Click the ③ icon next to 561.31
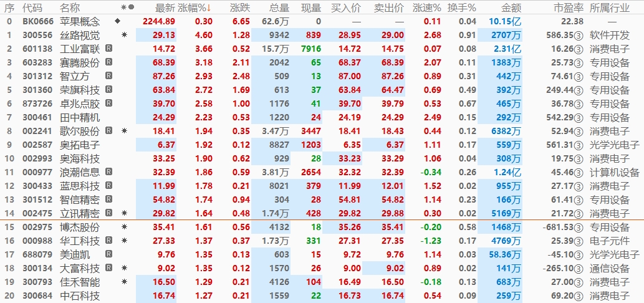The height and width of the screenshot is (303, 644). click(x=579, y=145)
